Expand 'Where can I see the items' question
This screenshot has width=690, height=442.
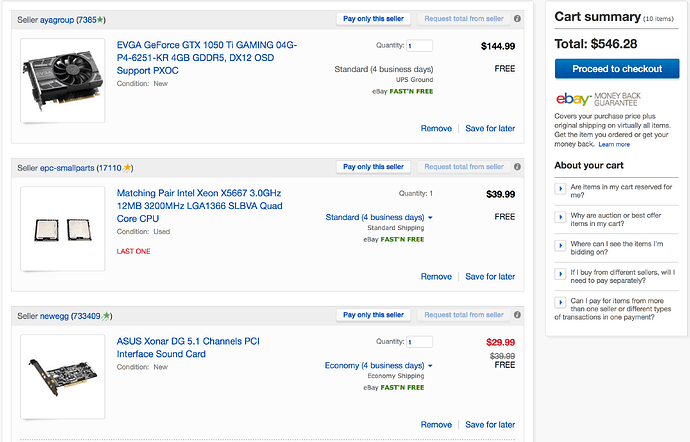pos(560,246)
